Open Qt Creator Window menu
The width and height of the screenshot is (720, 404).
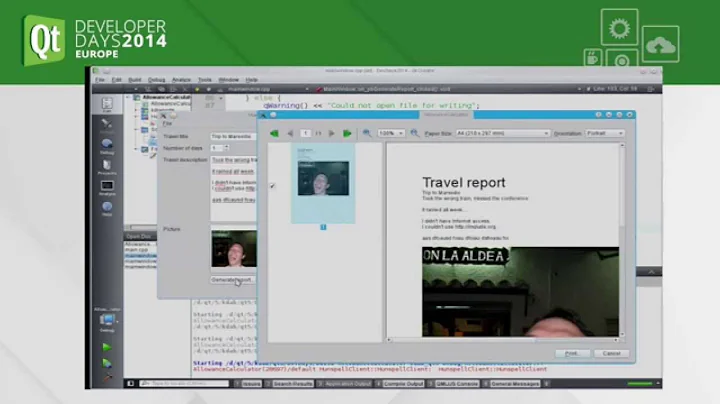pos(228,80)
